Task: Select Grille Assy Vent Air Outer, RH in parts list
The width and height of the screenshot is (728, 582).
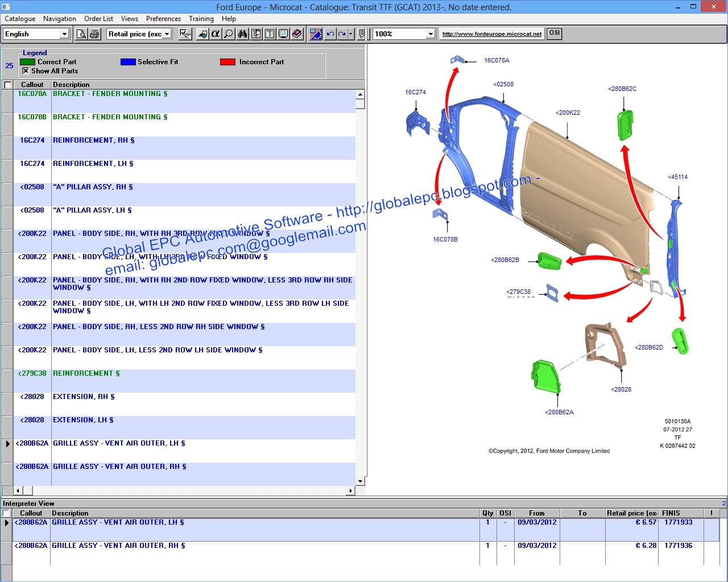Action: (184, 474)
